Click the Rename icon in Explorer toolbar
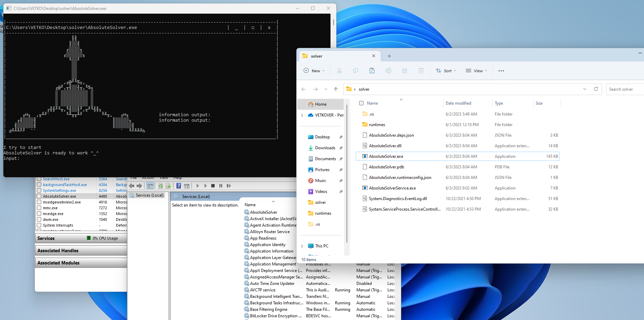 point(388,71)
